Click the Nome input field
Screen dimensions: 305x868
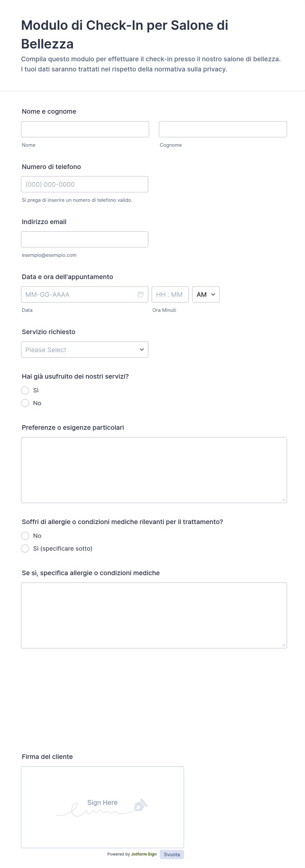pos(85,129)
